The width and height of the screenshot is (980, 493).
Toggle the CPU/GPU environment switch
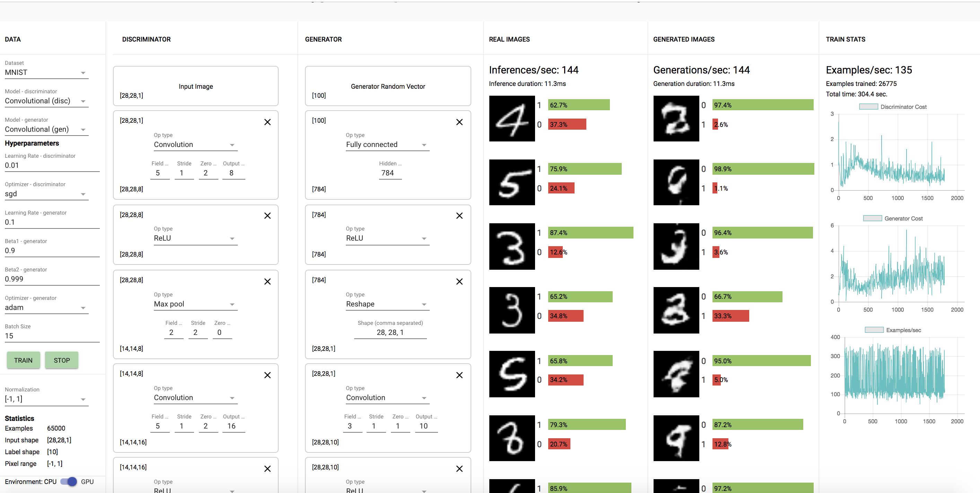coord(69,482)
